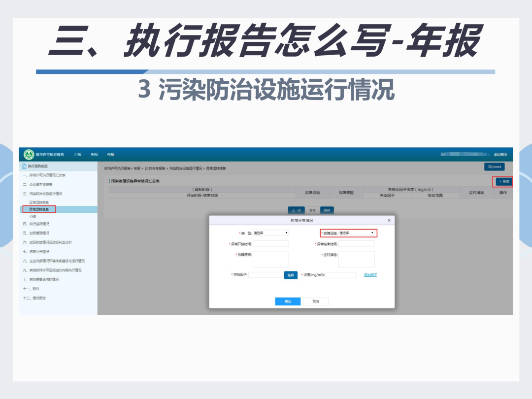Open the 季报 tab
Screen dimensions: 532x399
[94, 155]
